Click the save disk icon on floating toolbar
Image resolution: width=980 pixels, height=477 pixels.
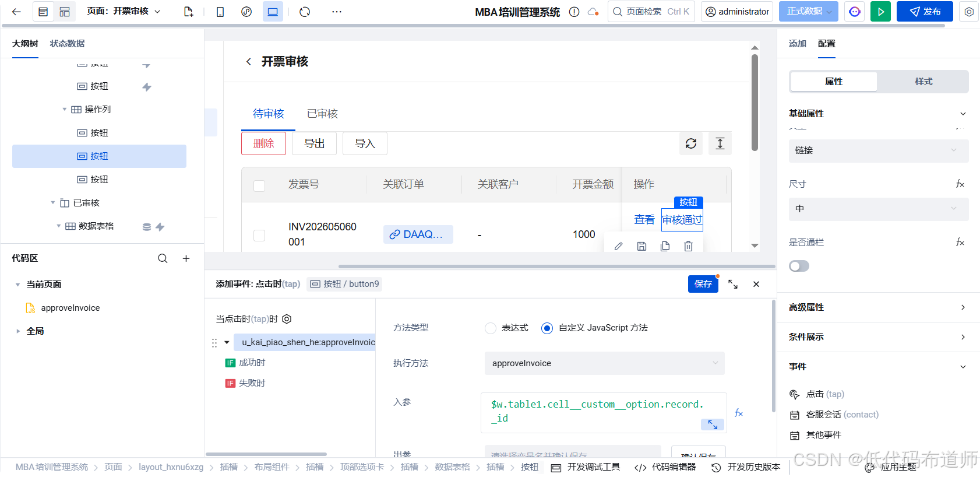[x=641, y=246]
